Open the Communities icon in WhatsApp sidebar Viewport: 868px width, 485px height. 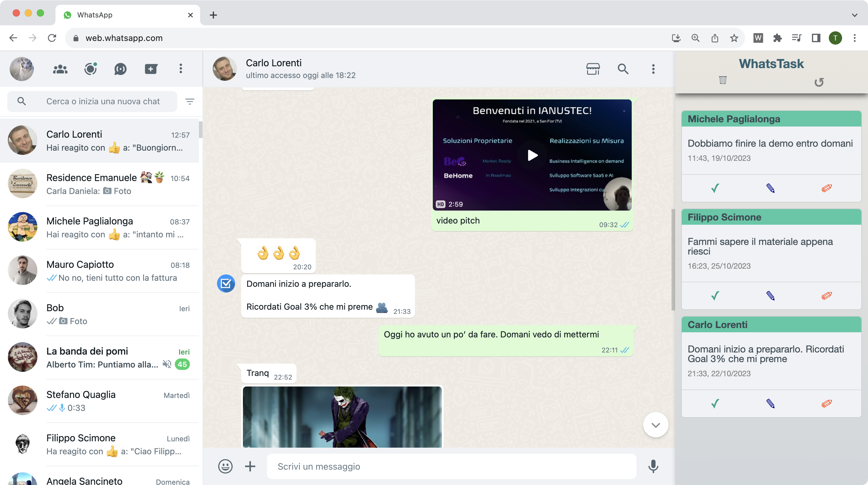coord(60,69)
